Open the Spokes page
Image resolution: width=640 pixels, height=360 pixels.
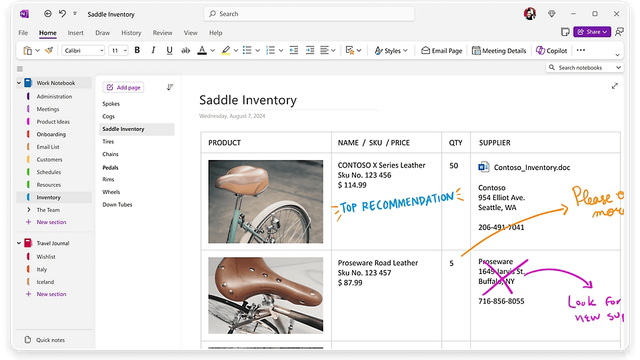[111, 104]
